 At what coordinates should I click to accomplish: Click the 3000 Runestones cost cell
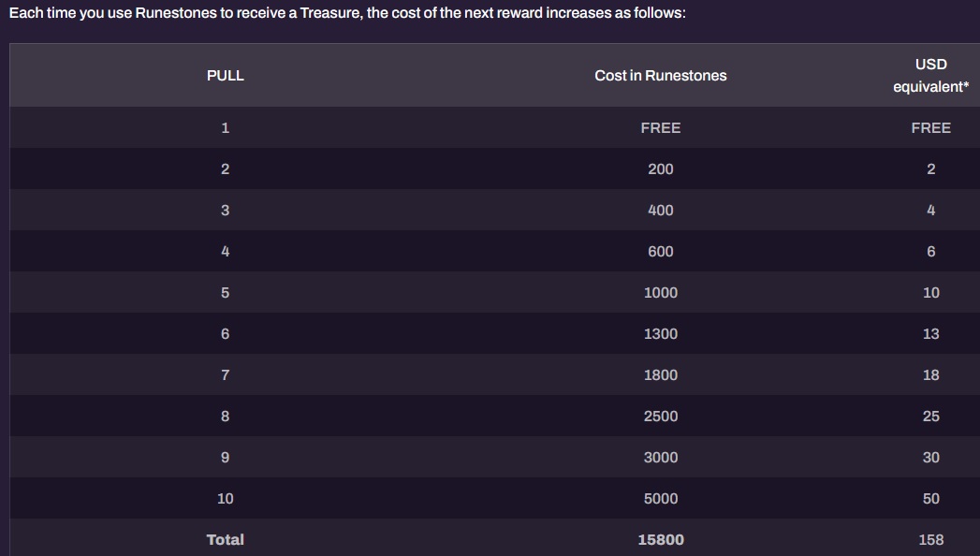(661, 458)
